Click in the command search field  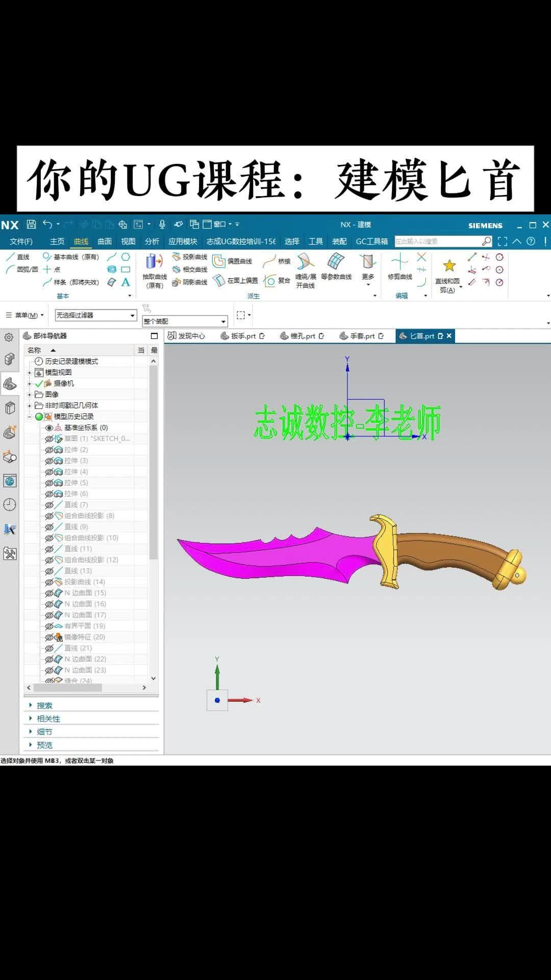pos(438,241)
